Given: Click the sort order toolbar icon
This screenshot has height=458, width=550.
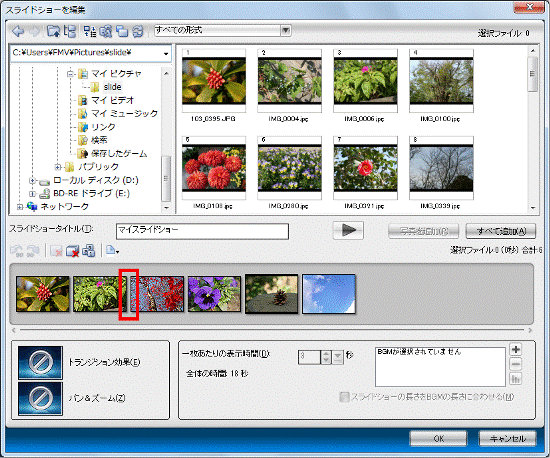Looking at the screenshot, I should (90, 31).
